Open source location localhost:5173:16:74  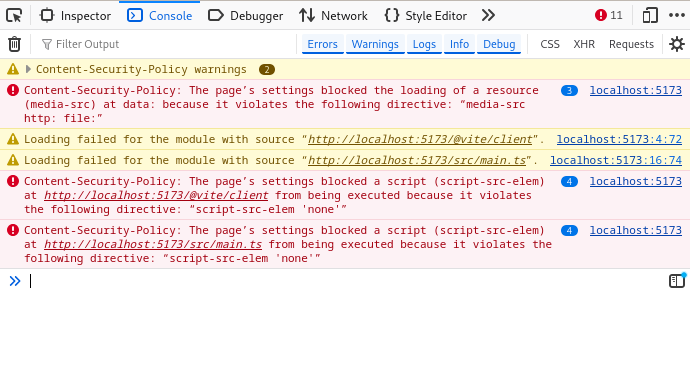coord(616,161)
